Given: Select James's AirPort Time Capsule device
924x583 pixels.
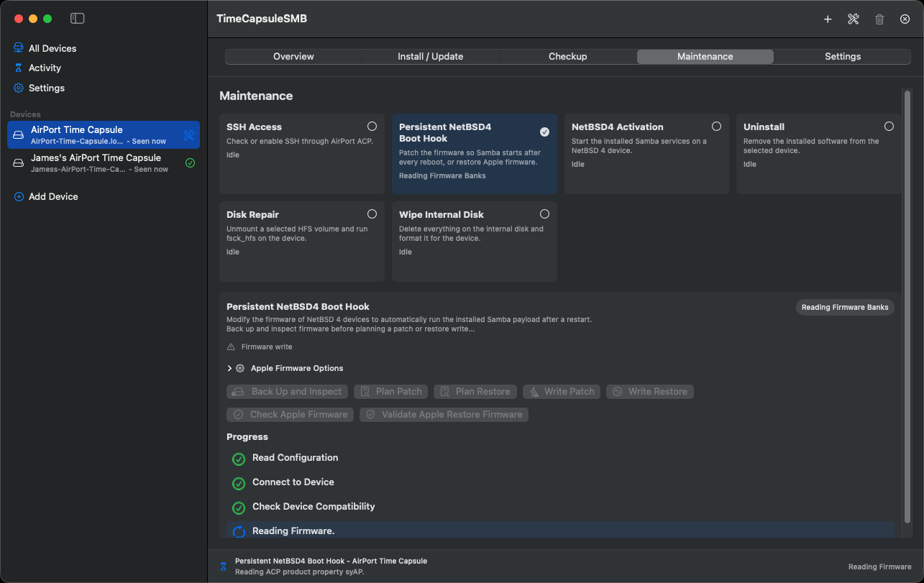Looking at the screenshot, I should pos(104,163).
